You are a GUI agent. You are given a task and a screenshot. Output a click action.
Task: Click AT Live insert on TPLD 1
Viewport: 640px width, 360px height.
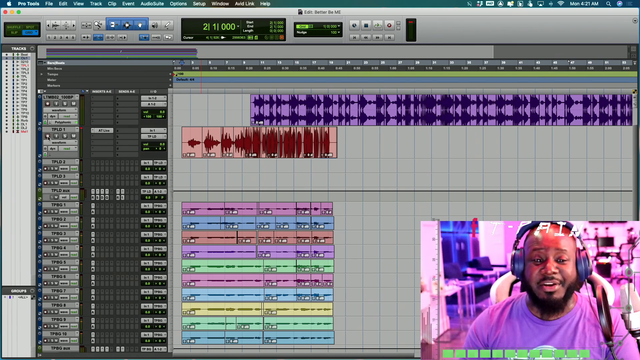[102, 130]
